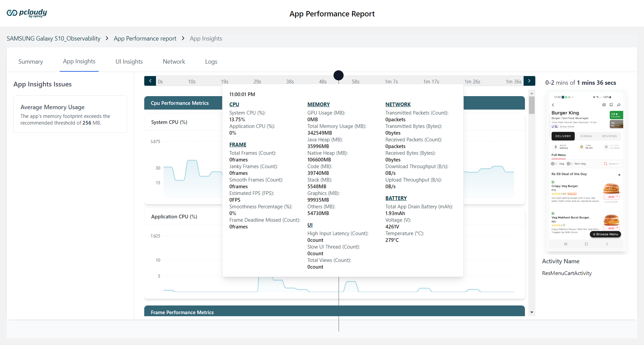Click Browse Menu button in the phone preview
This screenshot has height=345, width=644.
click(605, 234)
